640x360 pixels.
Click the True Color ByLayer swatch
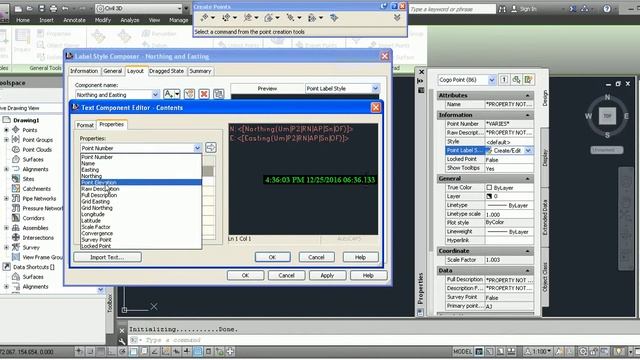click(x=489, y=187)
